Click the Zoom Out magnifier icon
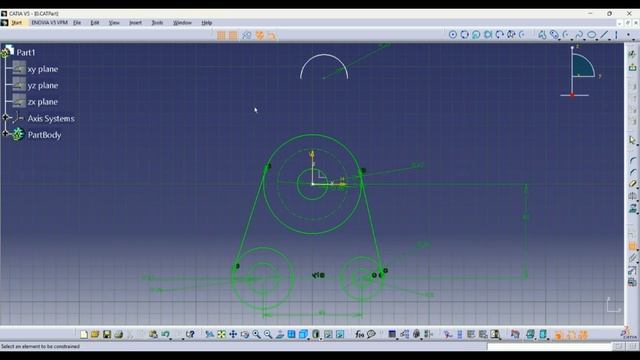 268,335
